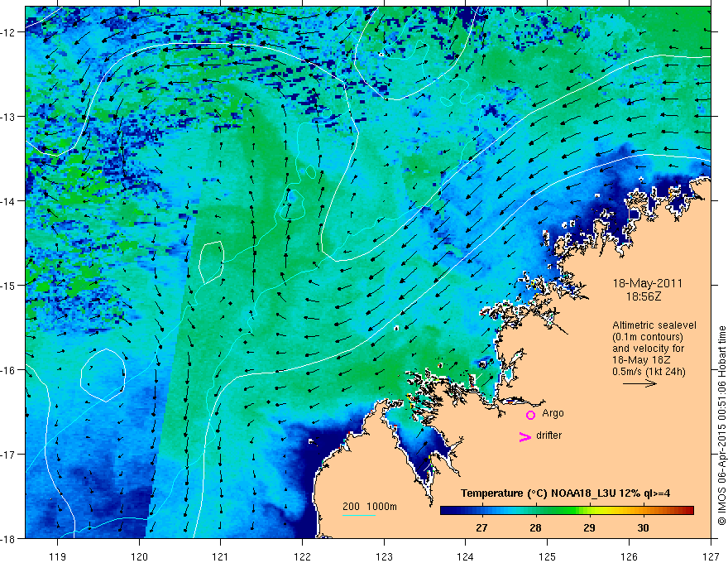
Task: Click longitude axis label 120
Action: pyautogui.click(x=139, y=556)
